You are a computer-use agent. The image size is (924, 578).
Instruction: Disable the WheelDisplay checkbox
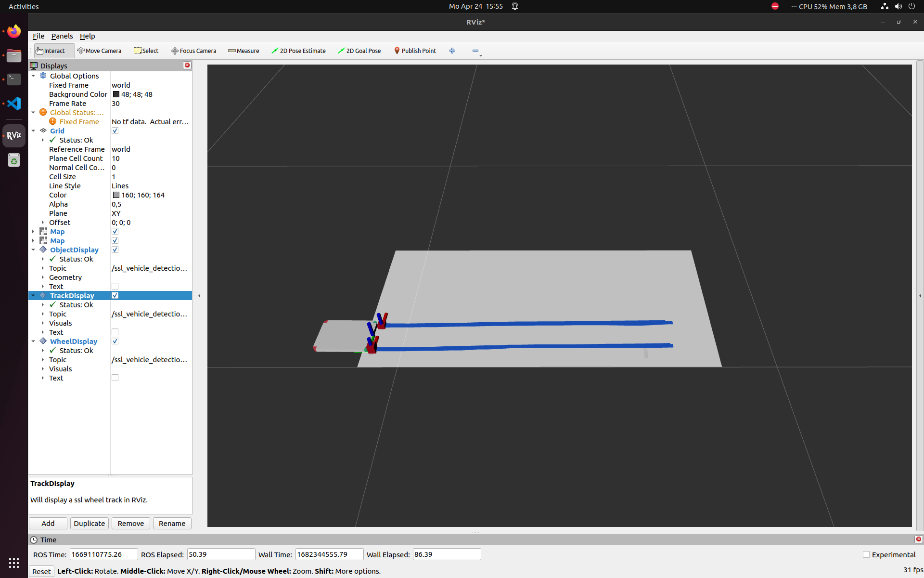coord(115,342)
